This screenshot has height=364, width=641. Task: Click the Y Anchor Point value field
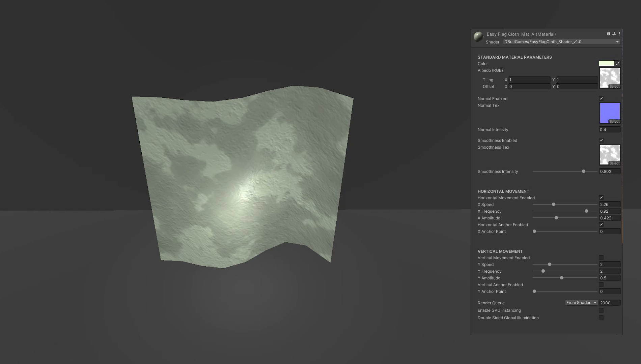click(610, 292)
